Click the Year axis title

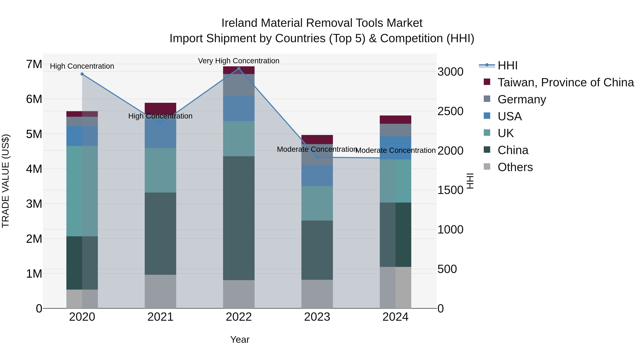(240, 340)
